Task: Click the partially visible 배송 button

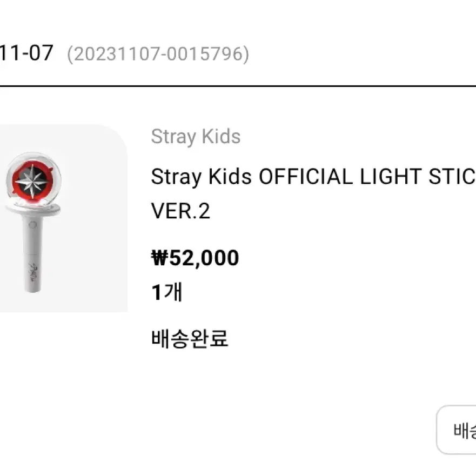Action: tap(456, 430)
